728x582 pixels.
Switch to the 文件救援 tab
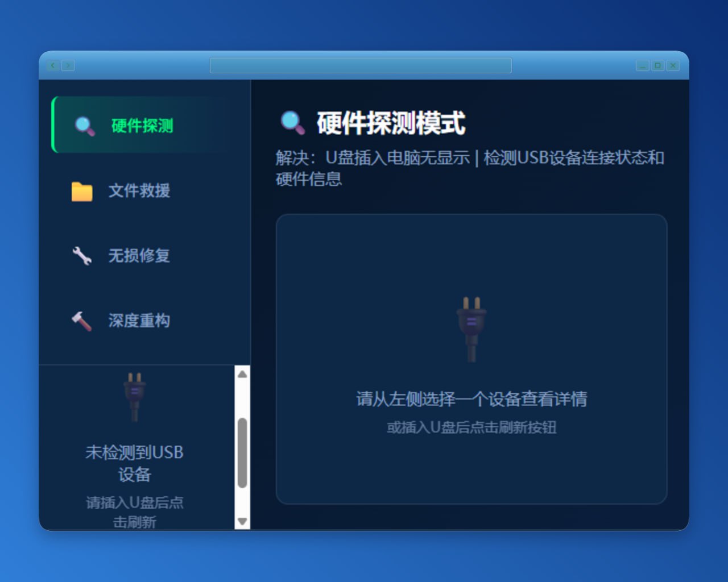tap(139, 191)
